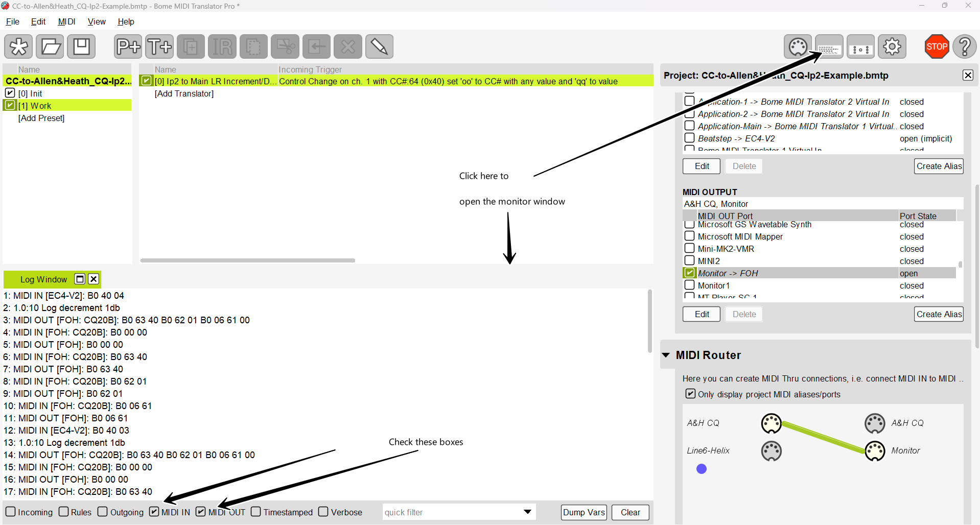Open the Settings gear icon
The width and height of the screenshot is (980, 525).
coord(892,47)
